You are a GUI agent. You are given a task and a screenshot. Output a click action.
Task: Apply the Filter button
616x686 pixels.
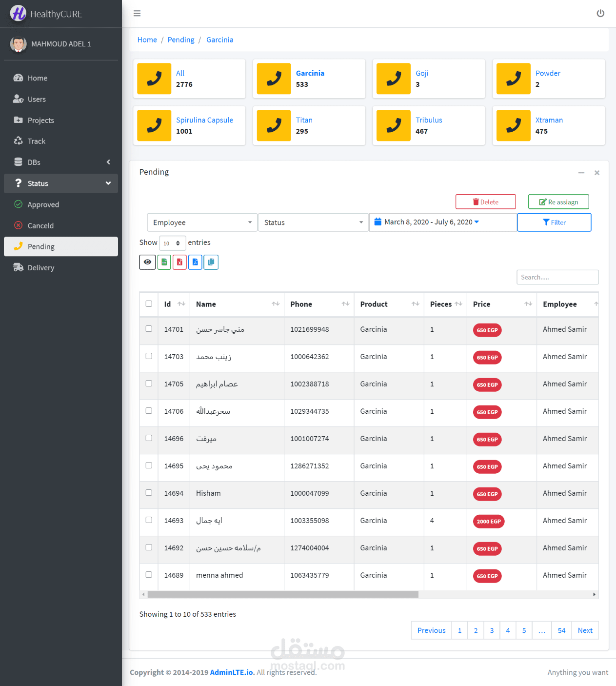tap(554, 222)
